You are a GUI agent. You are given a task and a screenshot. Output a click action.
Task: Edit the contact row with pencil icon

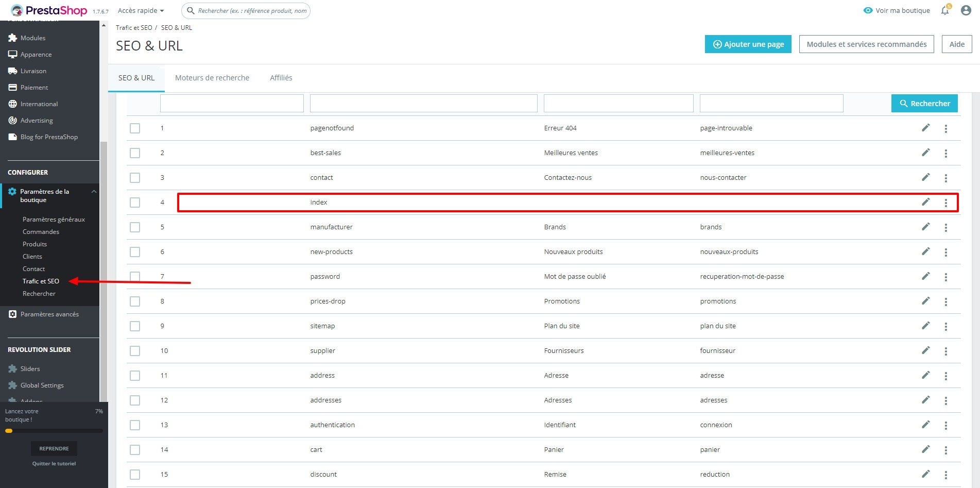pyautogui.click(x=925, y=177)
